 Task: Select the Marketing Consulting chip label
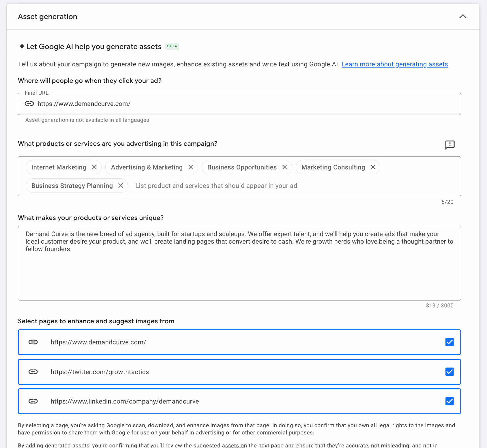pos(333,167)
